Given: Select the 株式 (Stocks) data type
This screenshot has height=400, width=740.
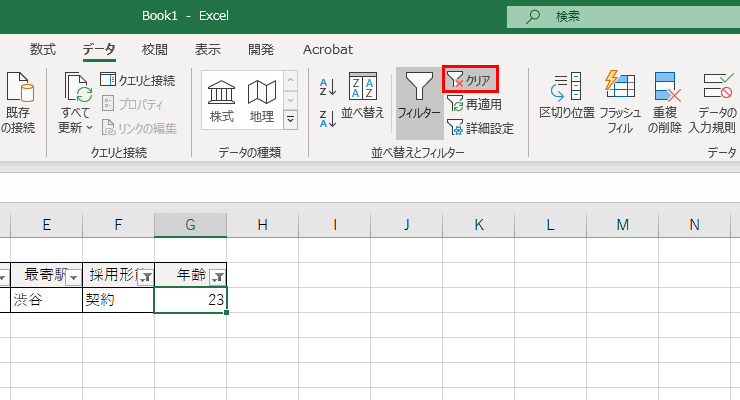Looking at the screenshot, I should pyautogui.click(x=221, y=100).
